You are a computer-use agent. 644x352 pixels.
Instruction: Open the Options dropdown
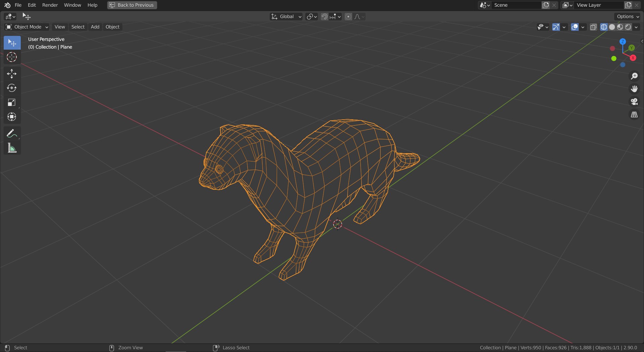pyautogui.click(x=628, y=16)
